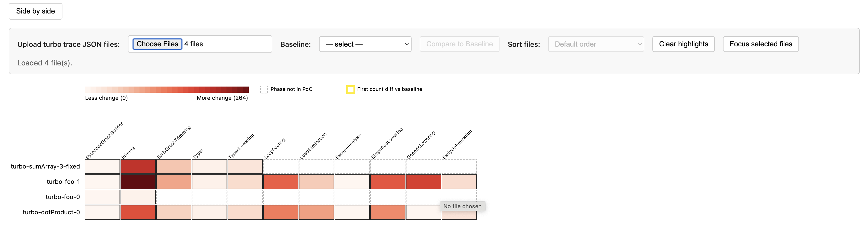Open the Baseline select dropdown
Screen dimensions: 868x252
point(365,44)
